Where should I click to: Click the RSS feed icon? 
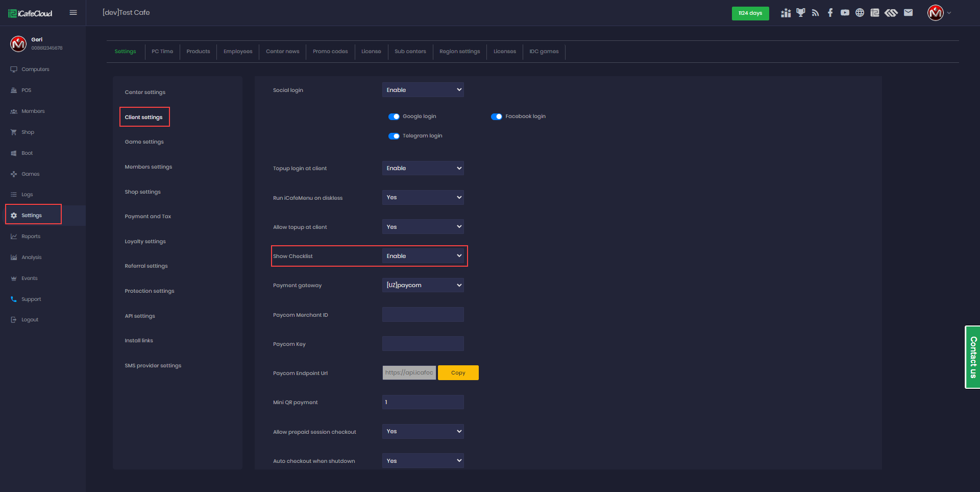tap(815, 13)
